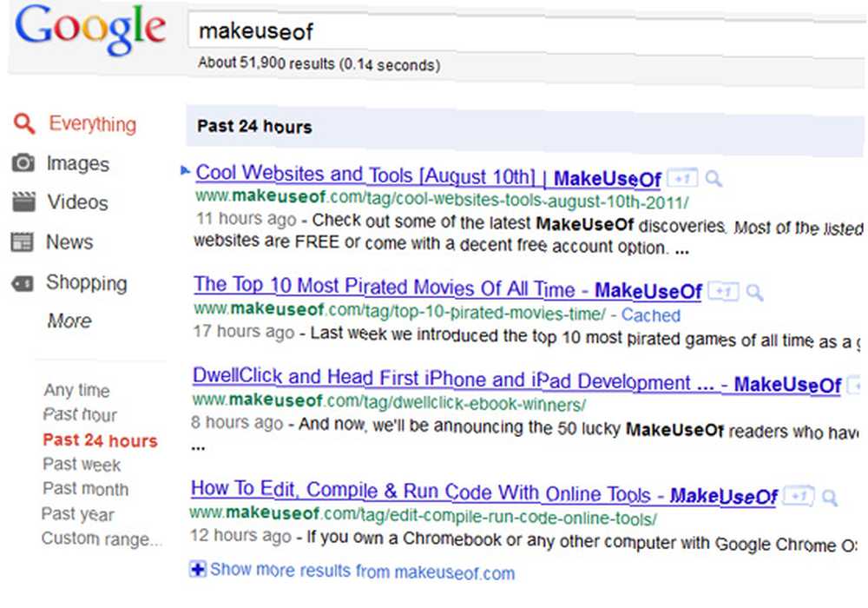Switch to News search
This screenshot has height=608, width=868.
tap(69, 242)
